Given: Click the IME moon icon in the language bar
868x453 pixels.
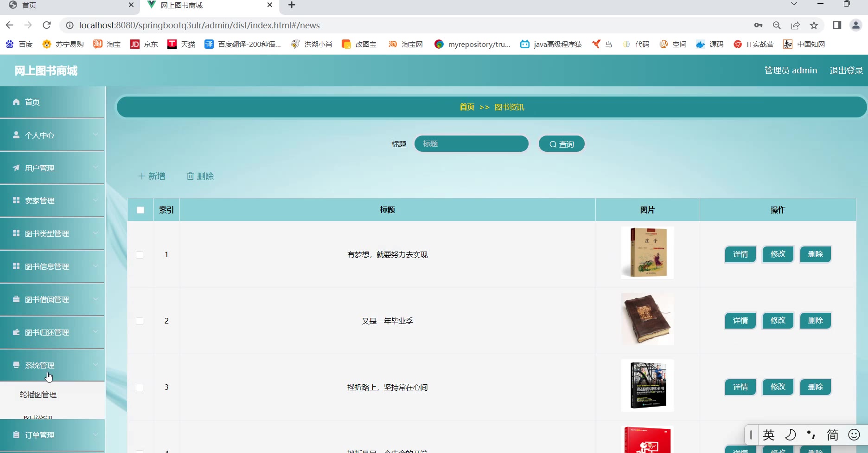Looking at the screenshot, I should [x=790, y=435].
